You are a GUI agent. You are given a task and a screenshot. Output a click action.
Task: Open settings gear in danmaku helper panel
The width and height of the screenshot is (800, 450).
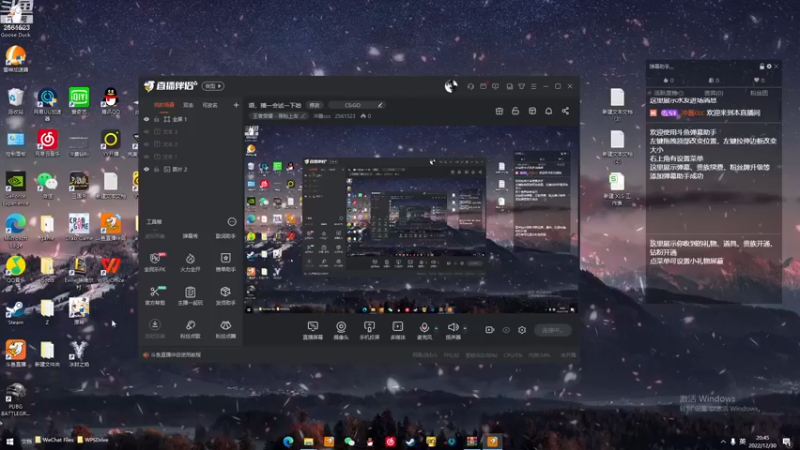point(769,66)
